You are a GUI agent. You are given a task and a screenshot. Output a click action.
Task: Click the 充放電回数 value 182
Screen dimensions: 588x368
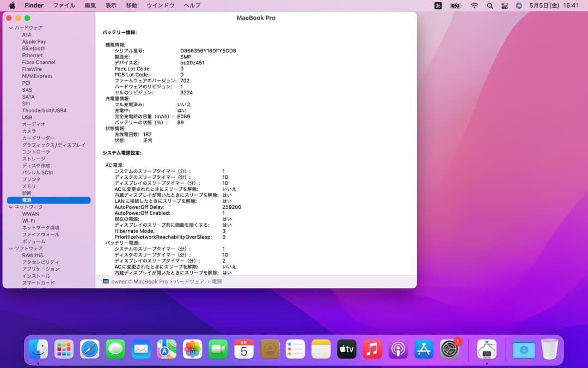(148, 135)
